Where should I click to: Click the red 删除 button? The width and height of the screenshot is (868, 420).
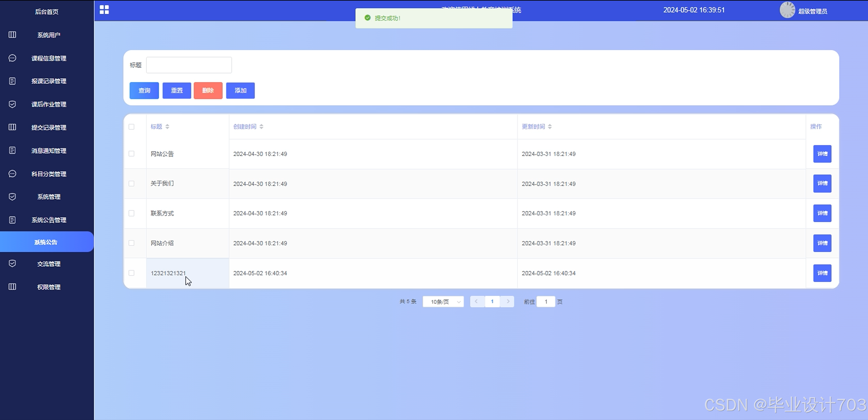pos(208,90)
